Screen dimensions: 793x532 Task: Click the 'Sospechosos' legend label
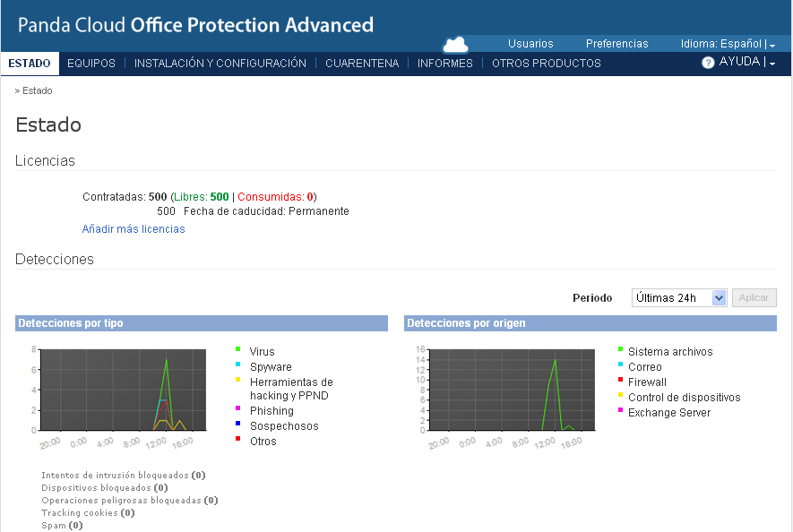coord(284,425)
